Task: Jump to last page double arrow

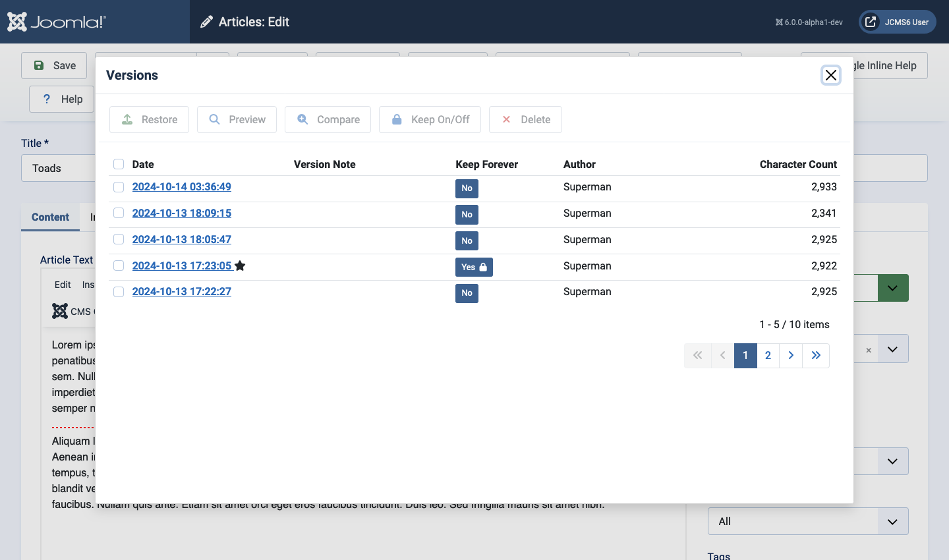Action: click(x=816, y=355)
